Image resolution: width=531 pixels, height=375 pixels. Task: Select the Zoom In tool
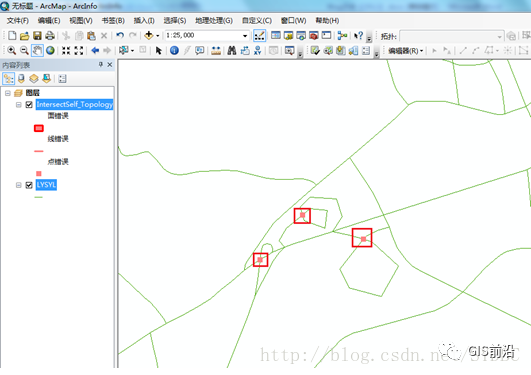tap(12, 50)
